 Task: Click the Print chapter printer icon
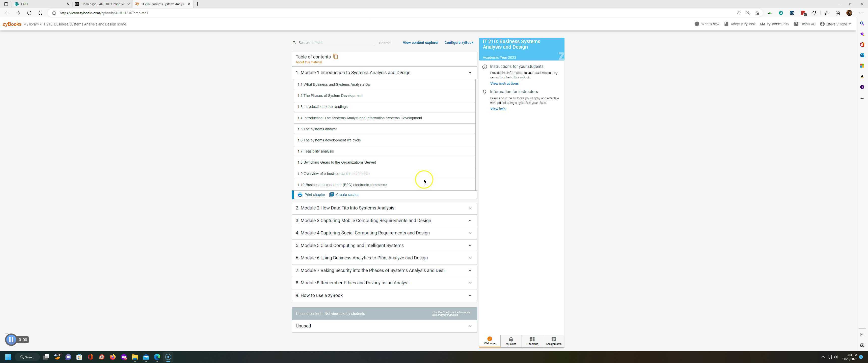coord(300,195)
